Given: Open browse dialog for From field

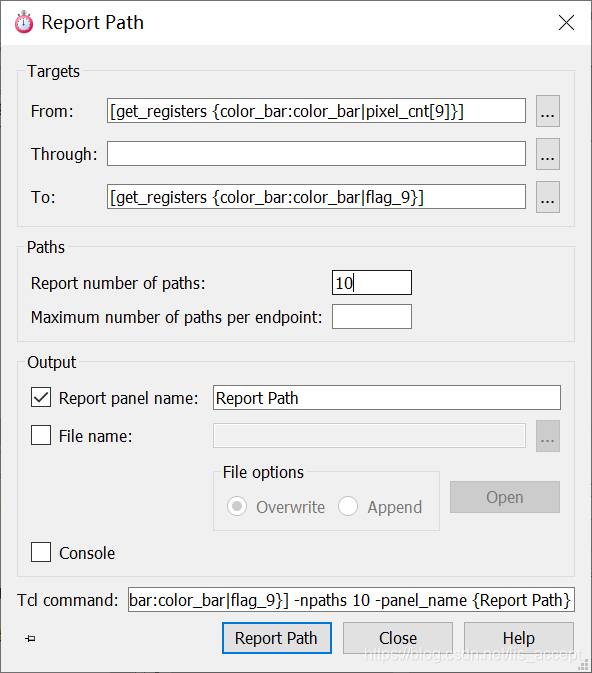Looking at the screenshot, I should (x=547, y=111).
